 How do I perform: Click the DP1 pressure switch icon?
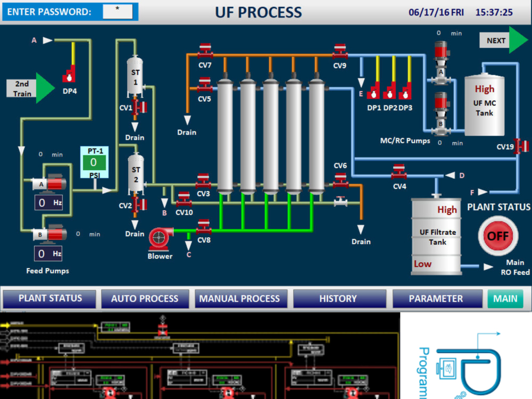pyautogui.click(x=373, y=90)
